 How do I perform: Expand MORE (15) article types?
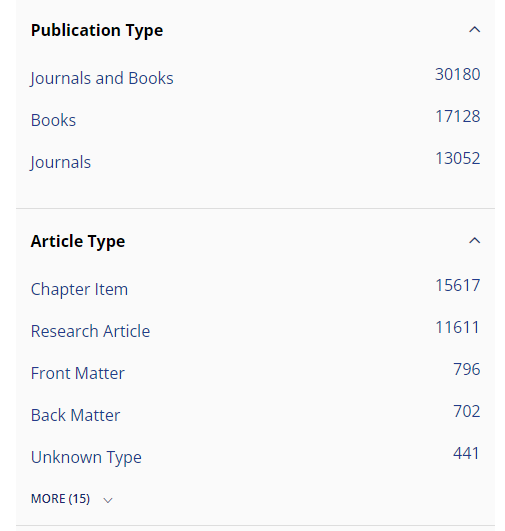(60, 499)
